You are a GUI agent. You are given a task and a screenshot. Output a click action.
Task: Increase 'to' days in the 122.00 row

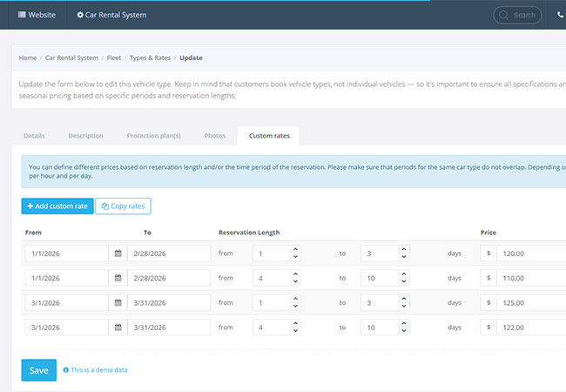point(404,323)
